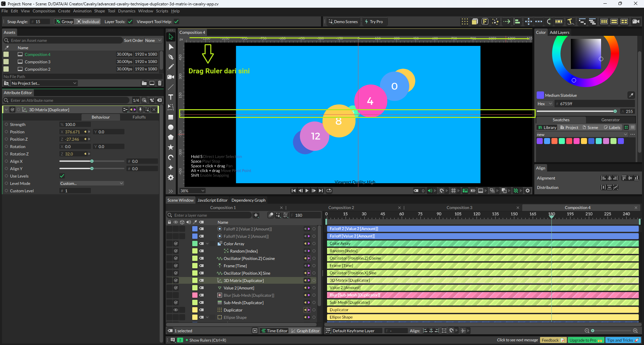Click the Demo Scenes button
644x345 pixels.
pos(343,22)
